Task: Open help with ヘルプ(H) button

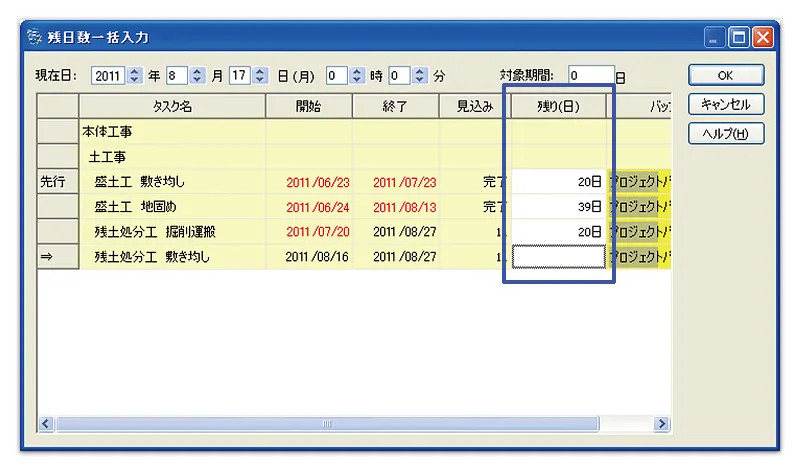Action: pyautogui.click(x=725, y=133)
